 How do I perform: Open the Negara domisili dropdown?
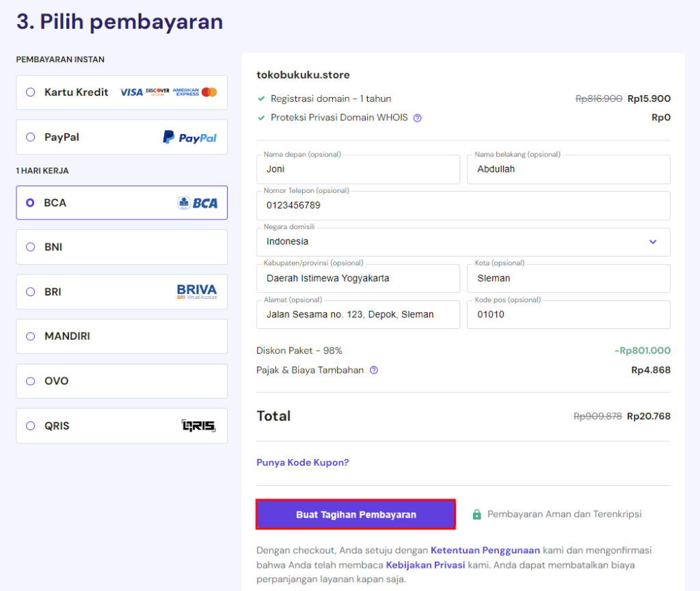(463, 242)
